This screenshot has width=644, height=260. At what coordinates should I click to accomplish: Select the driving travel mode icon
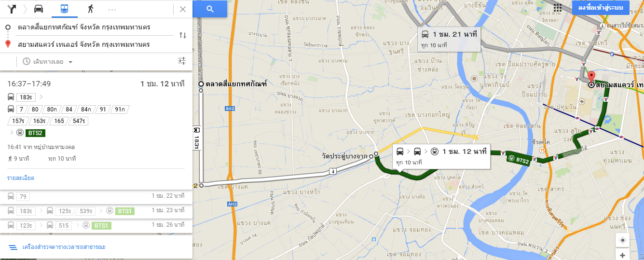coord(39,9)
